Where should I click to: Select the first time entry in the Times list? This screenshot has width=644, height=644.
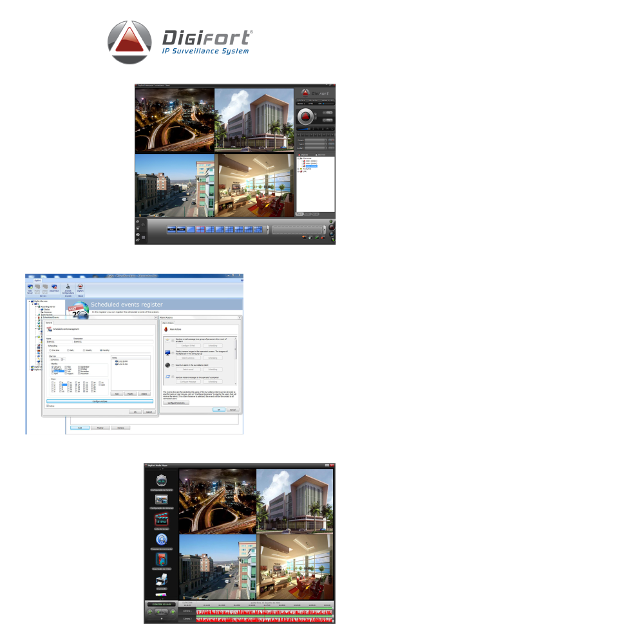[x=122, y=361]
